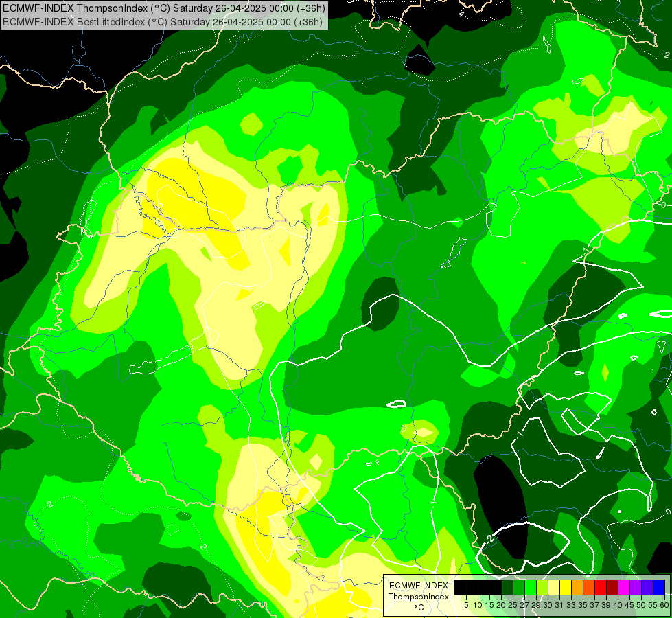Click the purple 45–50 legend swatch

(x=636, y=588)
